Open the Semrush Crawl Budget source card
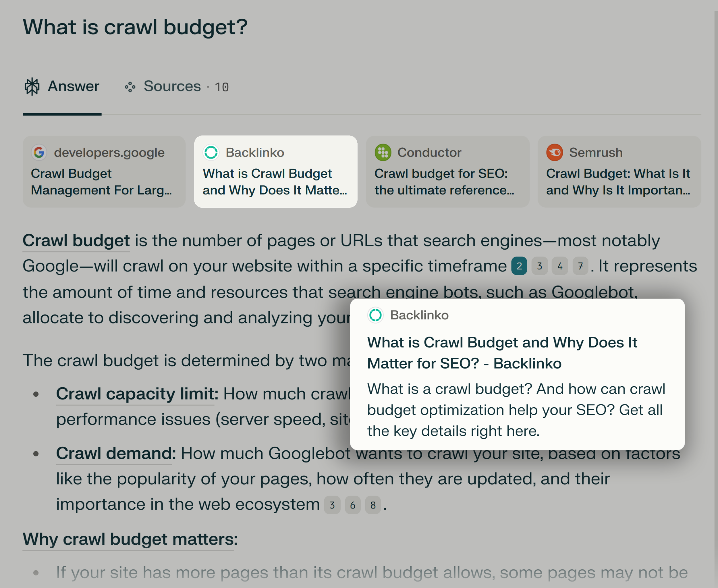The width and height of the screenshot is (718, 588). click(619, 172)
